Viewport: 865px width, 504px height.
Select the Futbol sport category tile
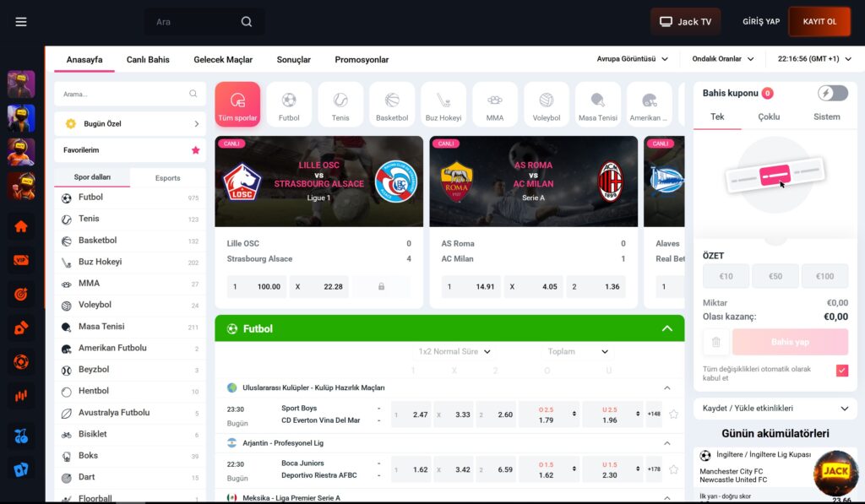(289, 105)
